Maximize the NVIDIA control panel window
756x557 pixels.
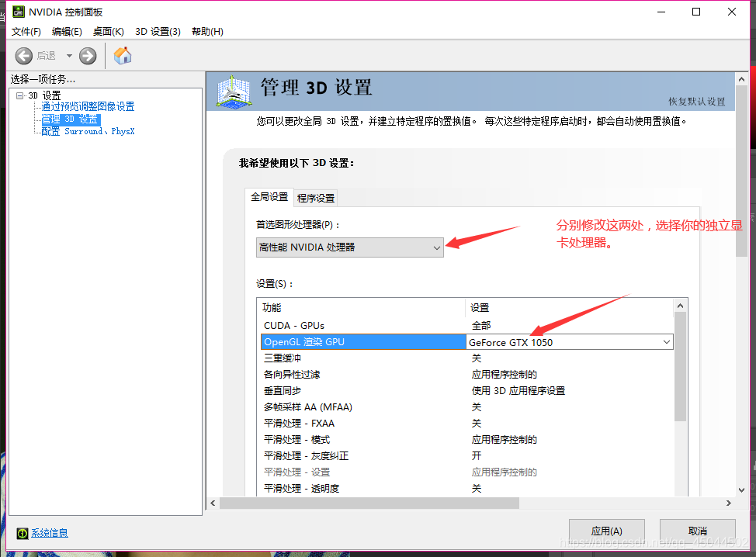(x=696, y=12)
